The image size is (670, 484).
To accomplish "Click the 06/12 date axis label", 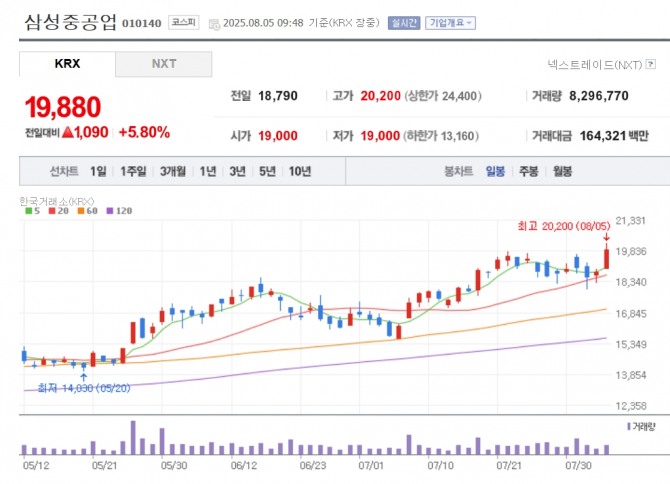I will 244,465.
